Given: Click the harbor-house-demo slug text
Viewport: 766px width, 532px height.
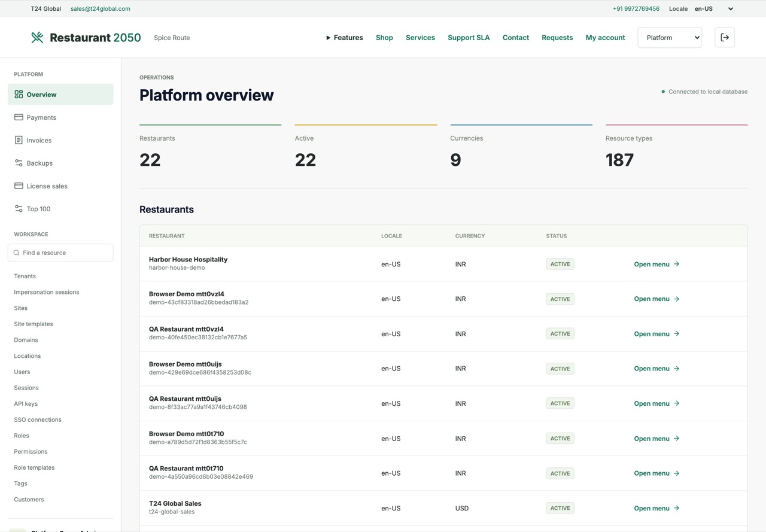Looking at the screenshot, I should (x=177, y=268).
